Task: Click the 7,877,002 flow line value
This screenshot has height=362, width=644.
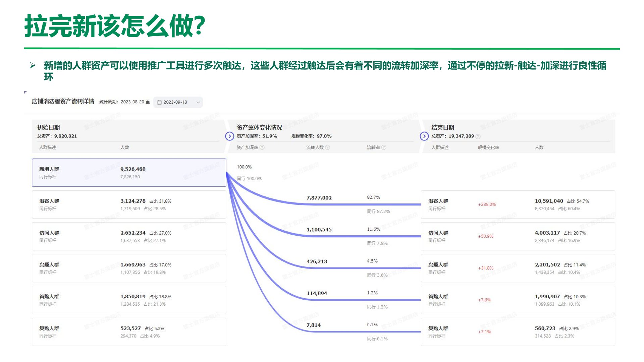Action: [319, 198]
